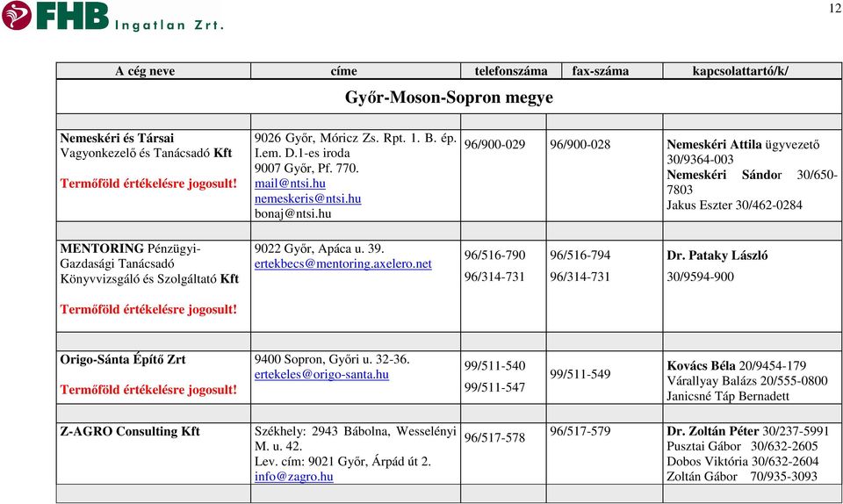The image size is (843, 504).
Task: Click the 'telefonszáma' column header
Action: [511, 71]
